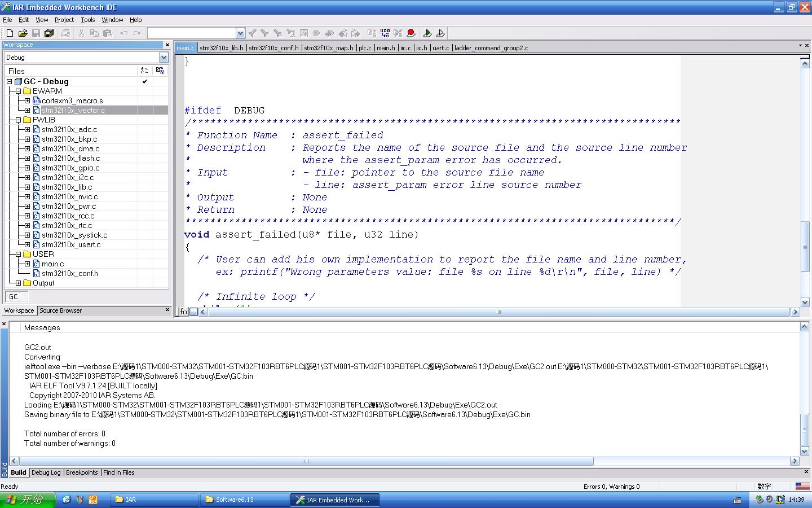Image resolution: width=812 pixels, height=508 pixels.
Task: Click the Find Next toolbar icon
Action: tap(264, 33)
